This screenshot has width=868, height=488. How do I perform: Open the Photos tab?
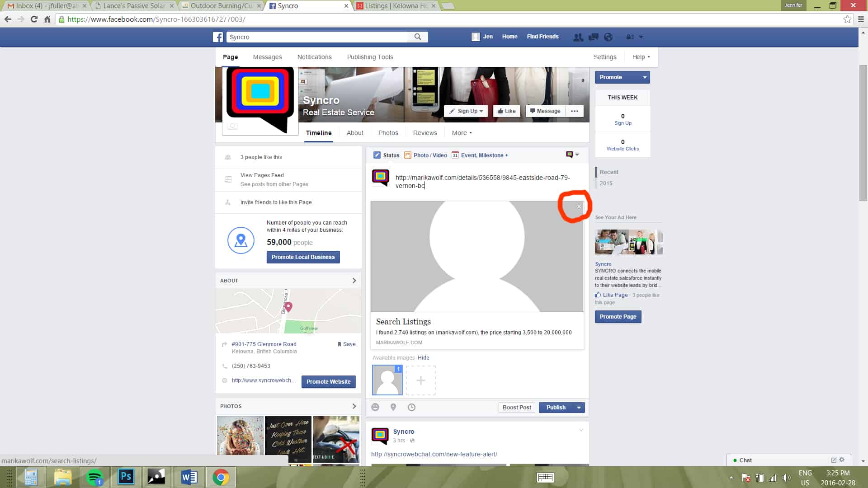pyautogui.click(x=388, y=133)
